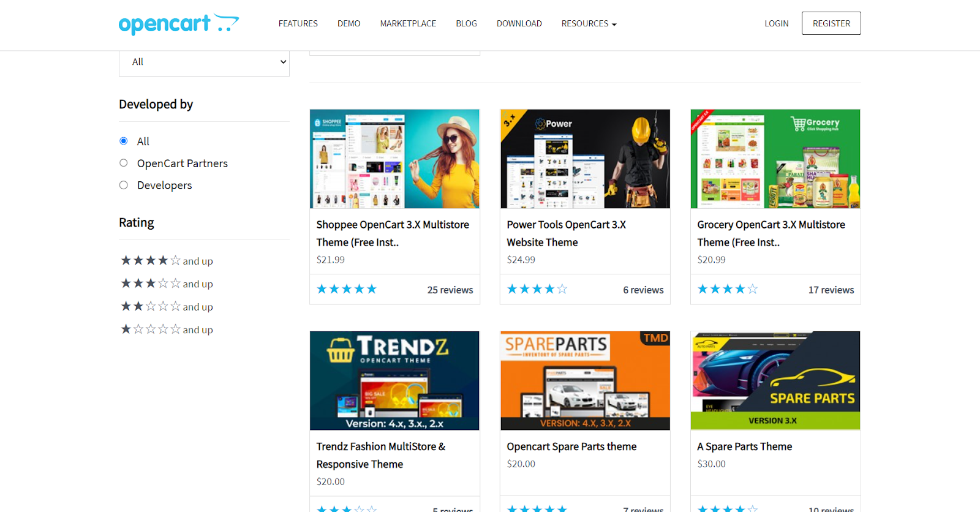The height and width of the screenshot is (512, 980).
Task: Filter by four stars and up
Action: click(167, 261)
